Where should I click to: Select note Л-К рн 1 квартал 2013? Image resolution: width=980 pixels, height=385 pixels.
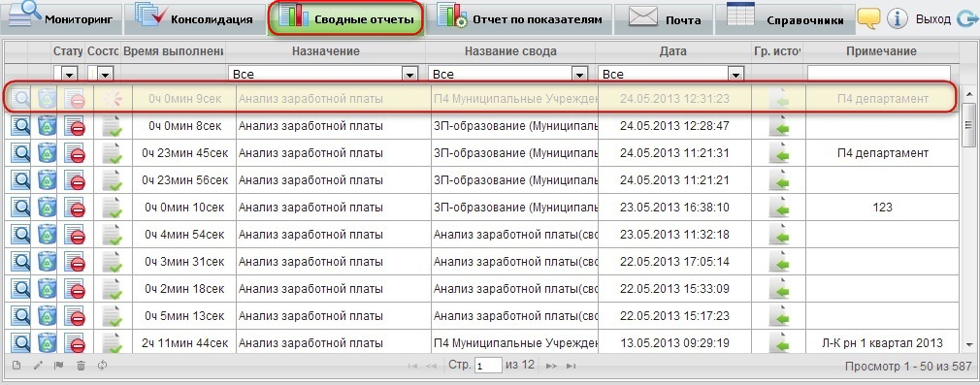click(x=883, y=343)
